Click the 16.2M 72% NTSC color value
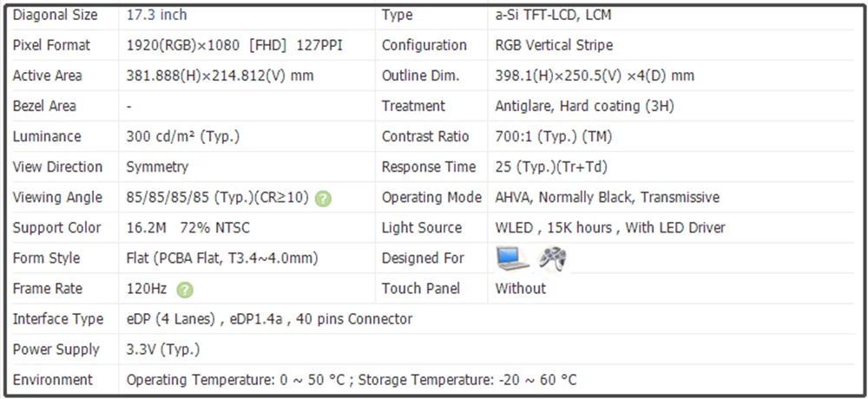 point(189,227)
